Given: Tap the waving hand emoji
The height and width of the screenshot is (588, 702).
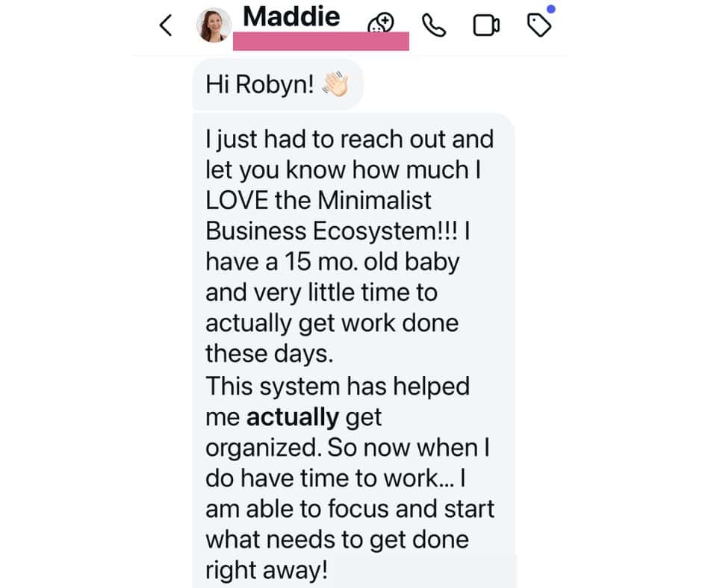Looking at the screenshot, I should tap(335, 84).
